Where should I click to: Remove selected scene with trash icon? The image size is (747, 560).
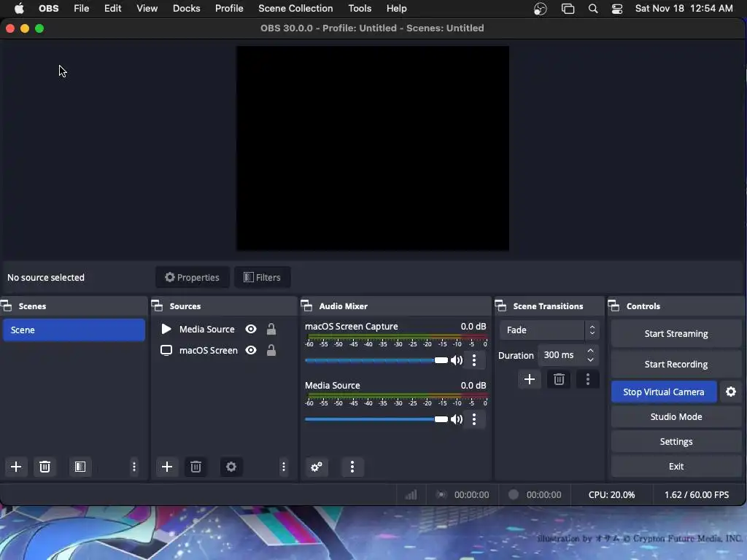point(44,467)
